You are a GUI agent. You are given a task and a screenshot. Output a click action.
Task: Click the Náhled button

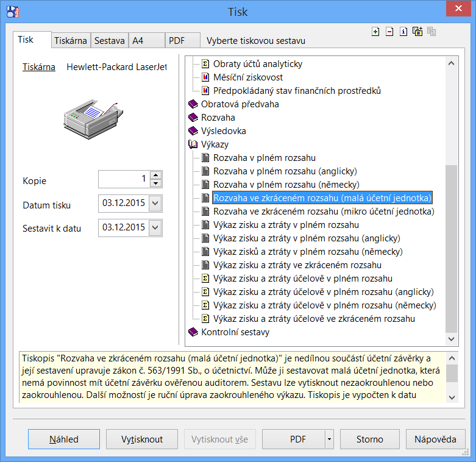64,439
